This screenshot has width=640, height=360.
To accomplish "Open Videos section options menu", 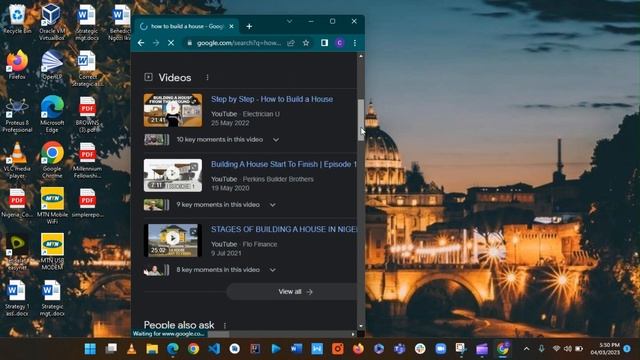I will [x=207, y=77].
